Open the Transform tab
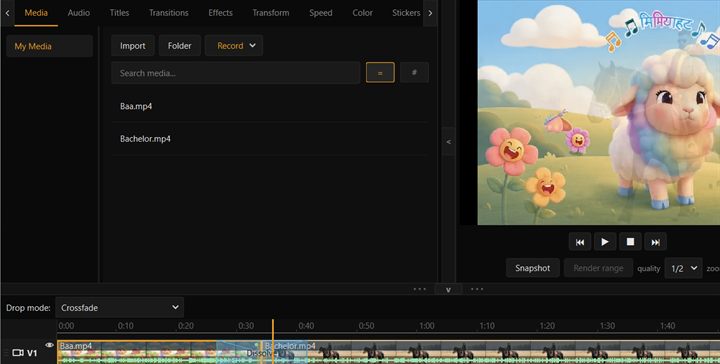 click(x=271, y=13)
